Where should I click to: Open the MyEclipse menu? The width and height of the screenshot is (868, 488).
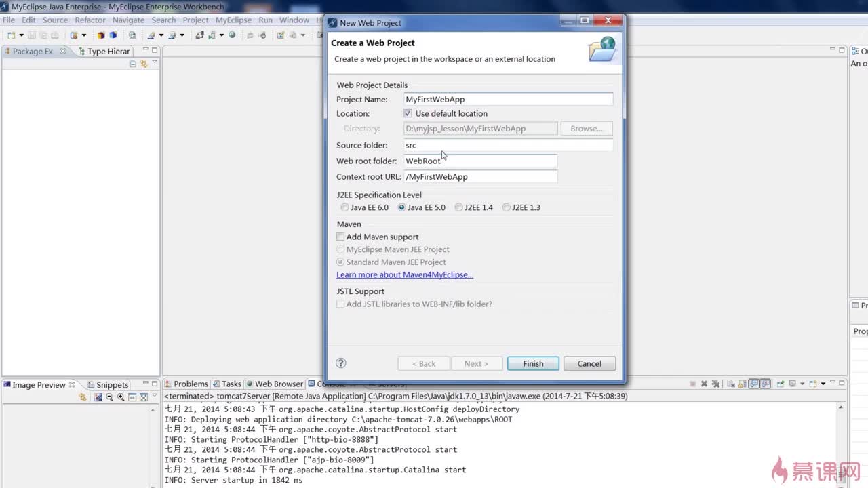coord(233,20)
